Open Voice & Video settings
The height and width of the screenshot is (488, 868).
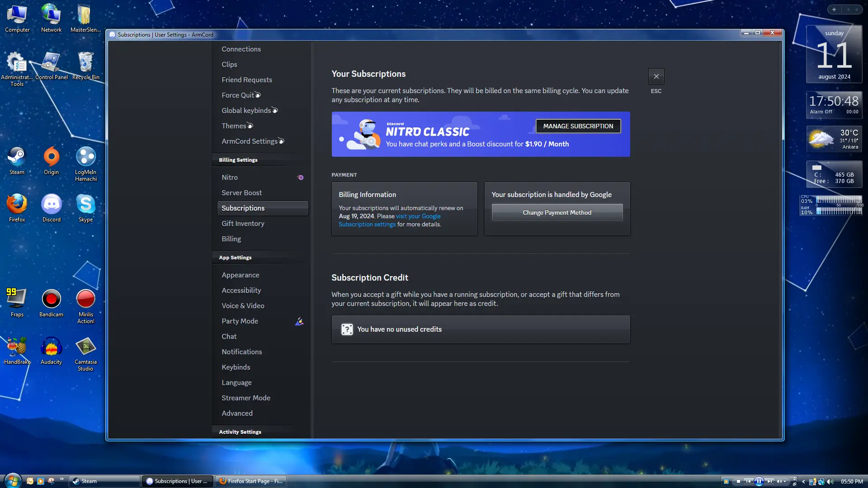[243, 306]
